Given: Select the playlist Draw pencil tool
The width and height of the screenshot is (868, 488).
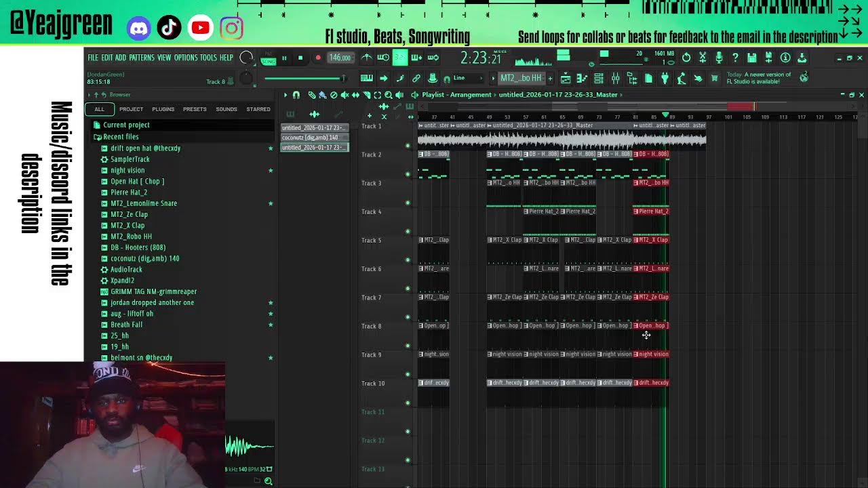Looking at the screenshot, I should pyautogui.click(x=312, y=95).
